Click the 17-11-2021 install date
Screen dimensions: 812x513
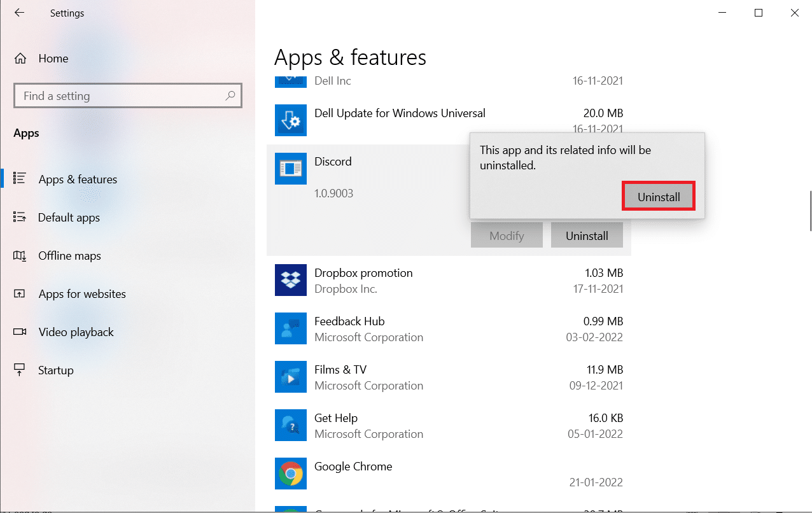(598, 289)
